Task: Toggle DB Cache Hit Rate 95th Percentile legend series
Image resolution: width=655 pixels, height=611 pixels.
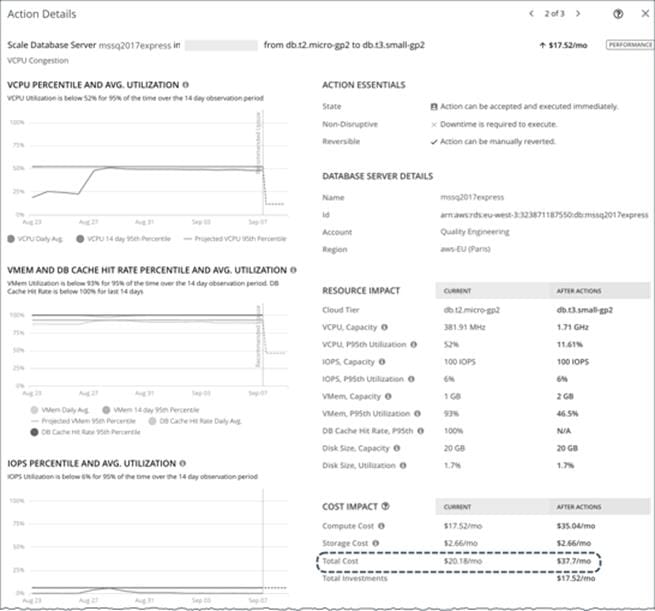Action: pos(85,432)
